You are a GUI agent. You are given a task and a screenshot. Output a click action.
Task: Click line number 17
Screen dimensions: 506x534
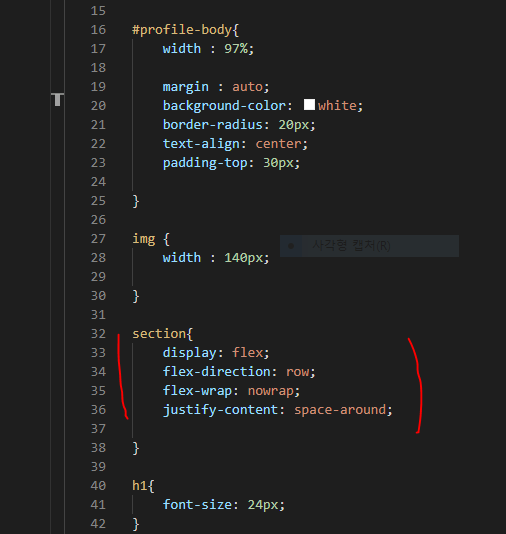pyautogui.click(x=98, y=49)
